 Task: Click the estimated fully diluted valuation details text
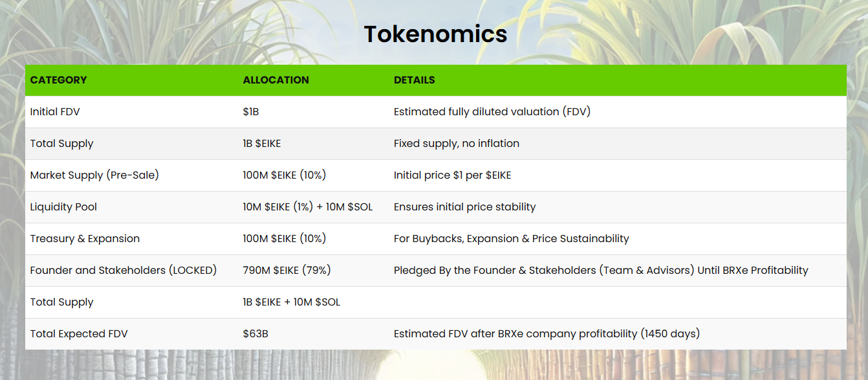[492, 112]
